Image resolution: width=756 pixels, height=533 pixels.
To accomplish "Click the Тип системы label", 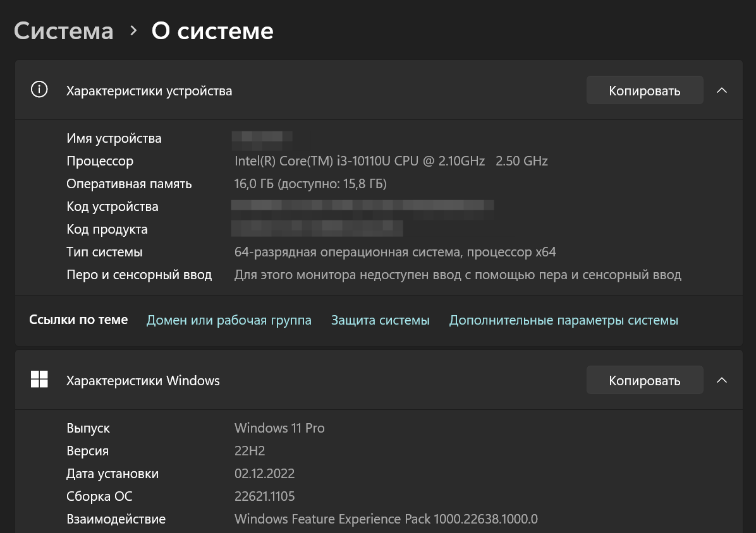I will (x=105, y=252).
